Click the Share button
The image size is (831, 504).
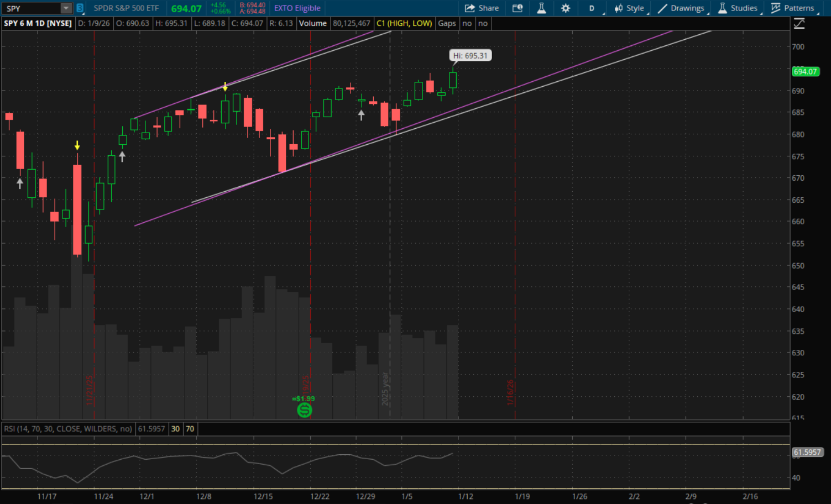[x=482, y=8]
